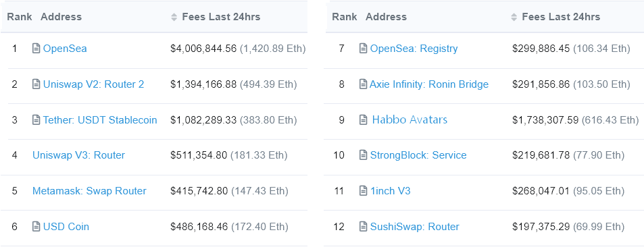Open Metamask: Swap Router address page
The width and height of the screenshot is (644, 247).
(89, 191)
